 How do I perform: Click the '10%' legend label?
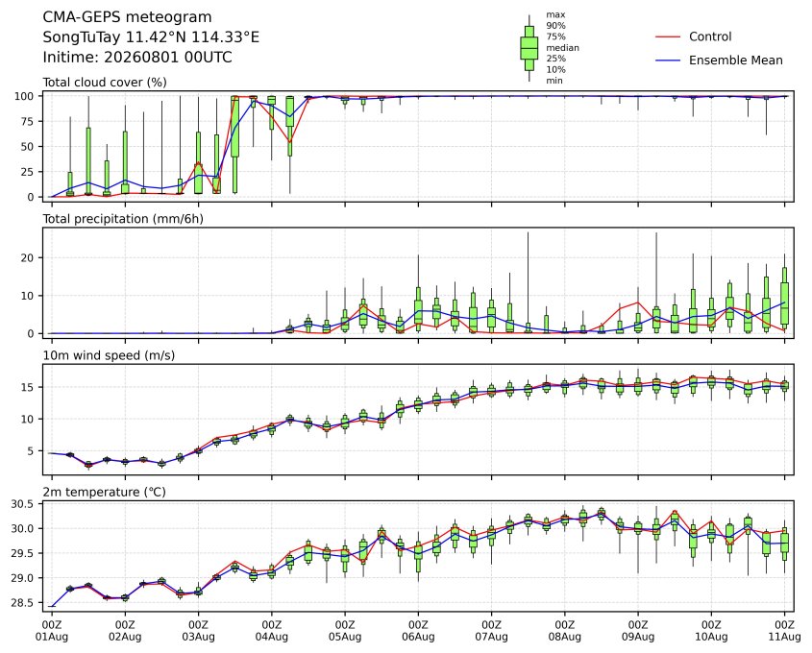(x=555, y=70)
